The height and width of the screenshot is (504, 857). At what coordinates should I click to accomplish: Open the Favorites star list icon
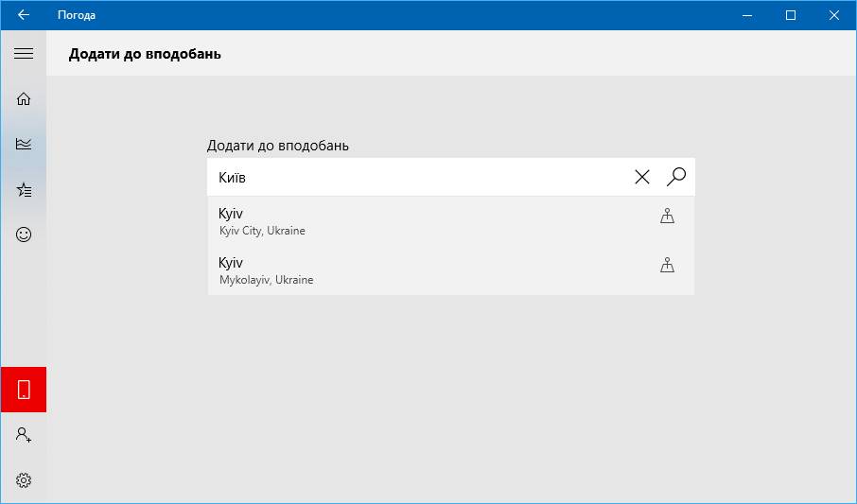pos(24,190)
